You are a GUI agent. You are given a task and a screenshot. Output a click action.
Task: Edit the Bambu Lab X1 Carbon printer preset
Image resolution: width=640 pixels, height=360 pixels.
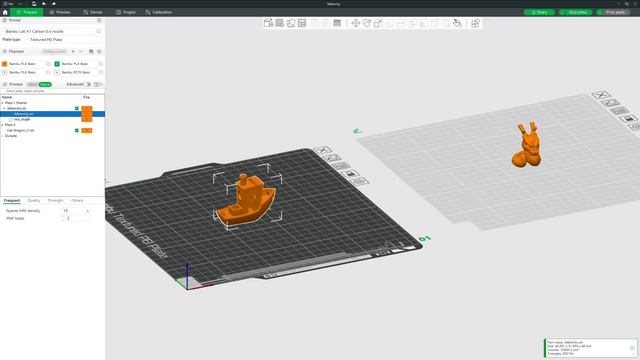(99, 31)
